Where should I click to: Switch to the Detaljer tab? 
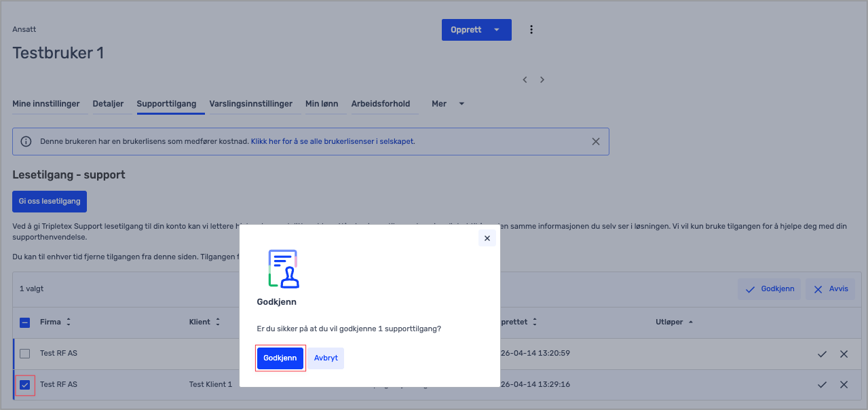108,104
